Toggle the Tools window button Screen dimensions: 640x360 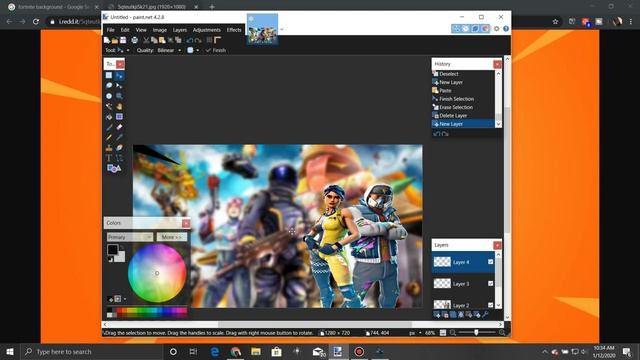tap(456, 29)
